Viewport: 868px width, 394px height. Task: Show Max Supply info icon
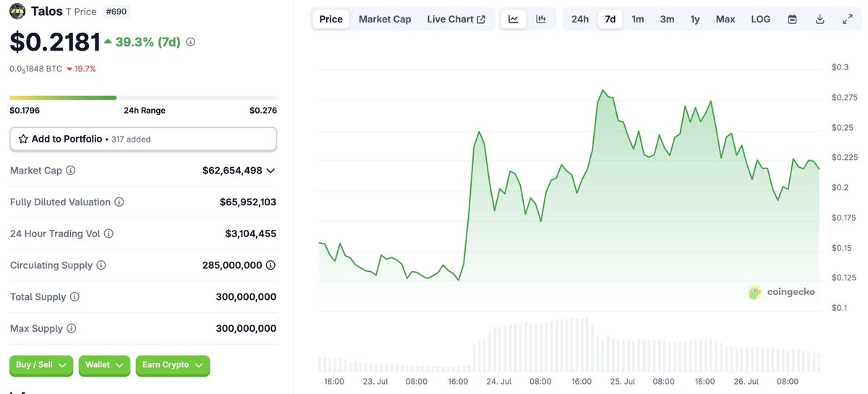pos(71,329)
